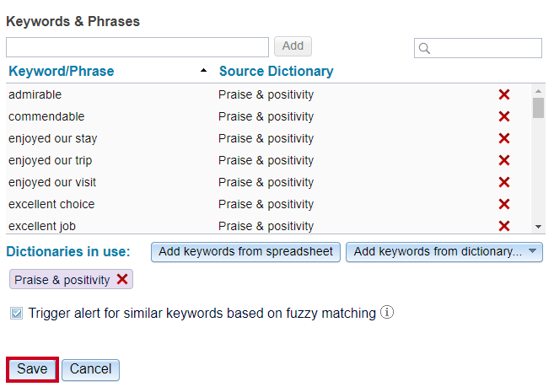This screenshot has height=392, width=554.
Task: Click the Keyword/Phrase column header
Action: (62, 72)
